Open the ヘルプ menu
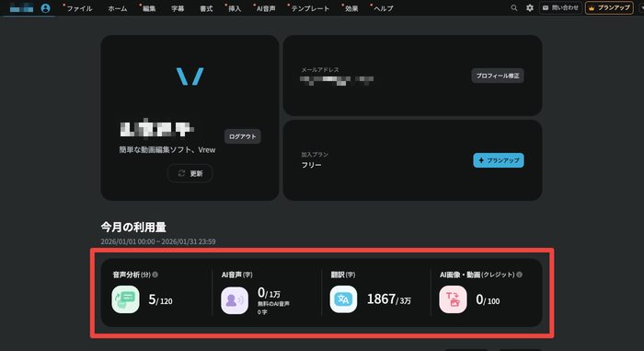 pyautogui.click(x=384, y=8)
